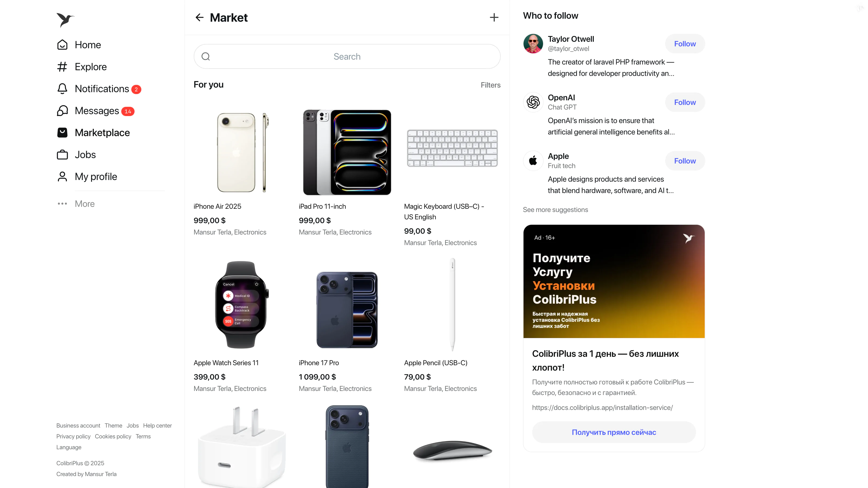The width and height of the screenshot is (868, 488).
Task: Click the Jobs briefcase icon
Action: (62, 155)
